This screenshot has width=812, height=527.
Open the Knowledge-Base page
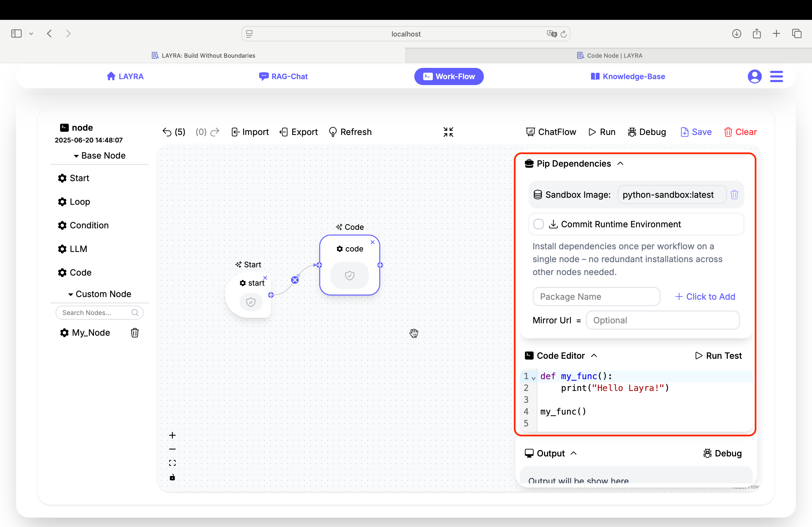click(x=628, y=76)
